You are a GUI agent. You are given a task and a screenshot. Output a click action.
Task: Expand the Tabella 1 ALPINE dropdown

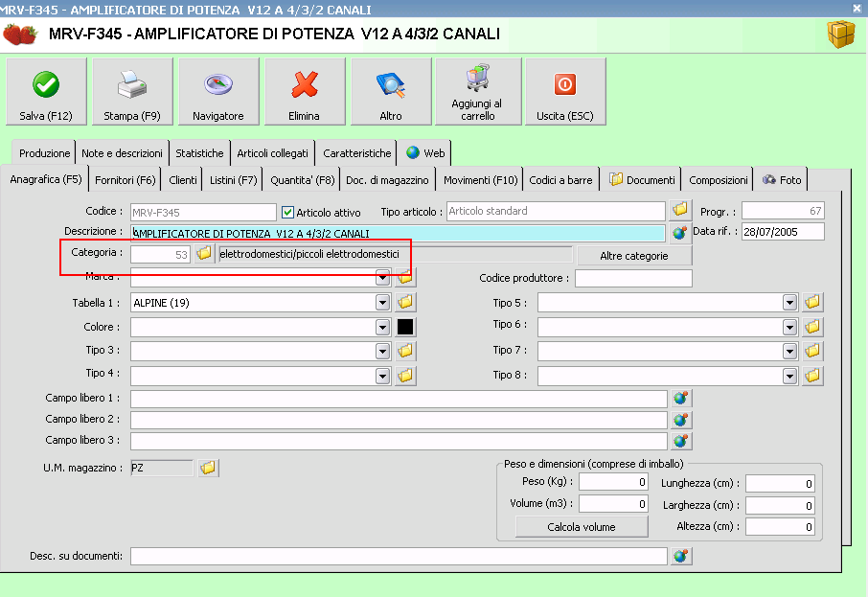point(382,303)
